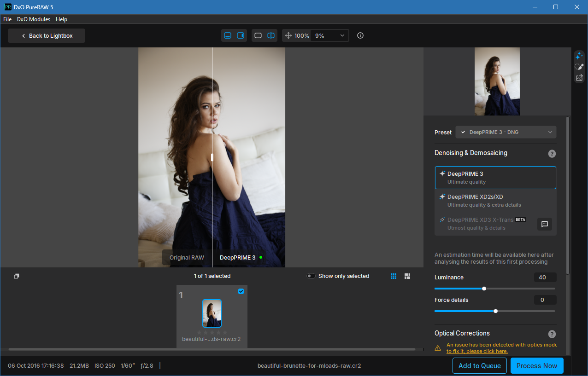Open the DxO Modules menu
Image resolution: width=588 pixels, height=376 pixels.
[x=34, y=19]
